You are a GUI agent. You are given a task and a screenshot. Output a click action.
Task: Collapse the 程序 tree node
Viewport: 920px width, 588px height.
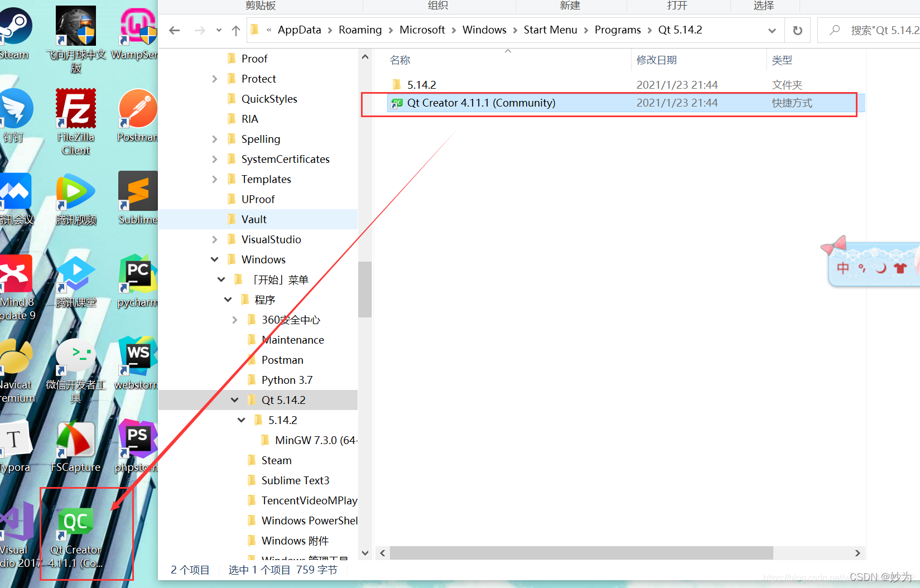tap(228, 300)
